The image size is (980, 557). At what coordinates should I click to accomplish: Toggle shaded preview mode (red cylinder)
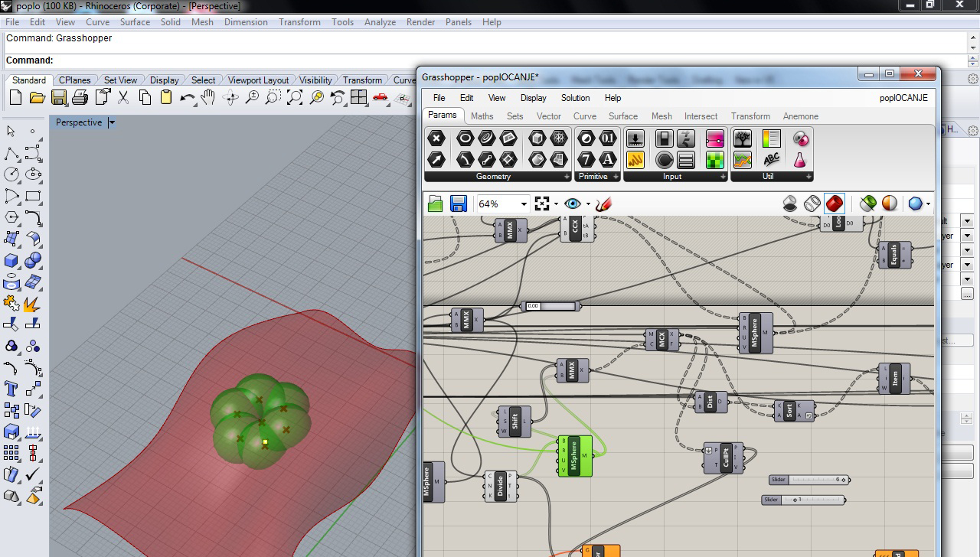coord(835,204)
